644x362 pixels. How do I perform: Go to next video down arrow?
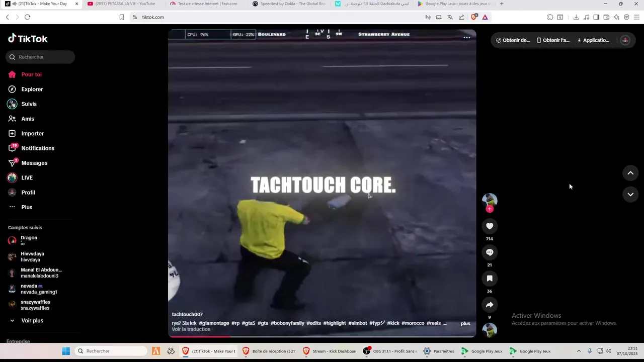[x=630, y=195]
